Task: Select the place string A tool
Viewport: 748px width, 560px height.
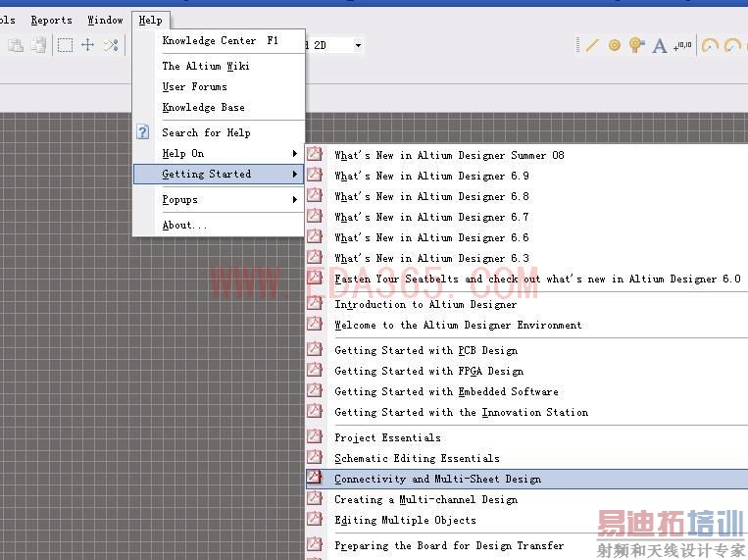Action: click(659, 46)
